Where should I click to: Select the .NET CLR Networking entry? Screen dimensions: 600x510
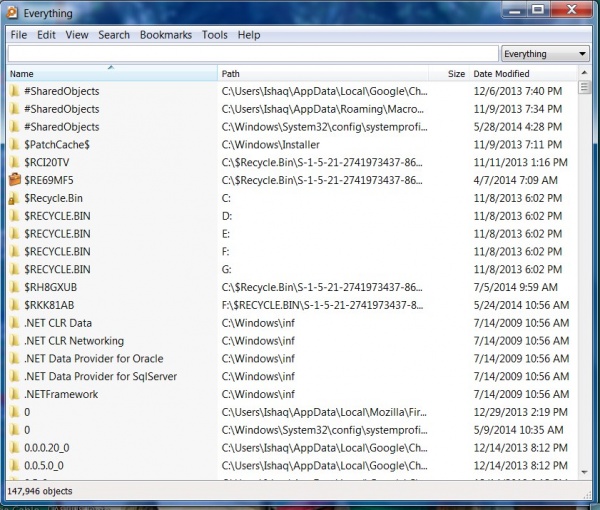74,341
